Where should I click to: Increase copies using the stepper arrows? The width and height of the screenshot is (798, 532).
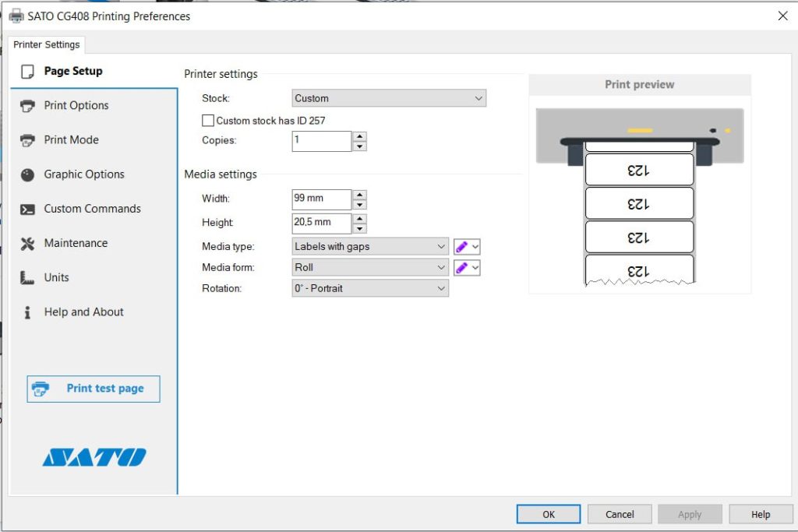coord(359,137)
